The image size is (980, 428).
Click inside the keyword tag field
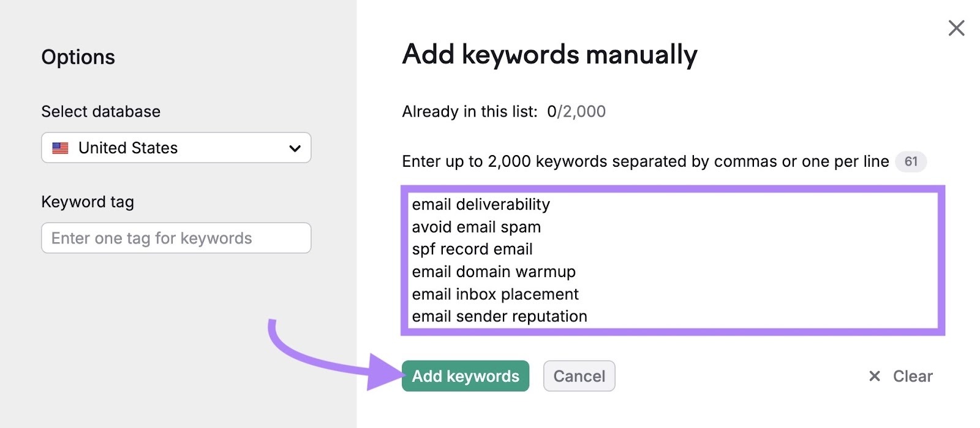176,238
